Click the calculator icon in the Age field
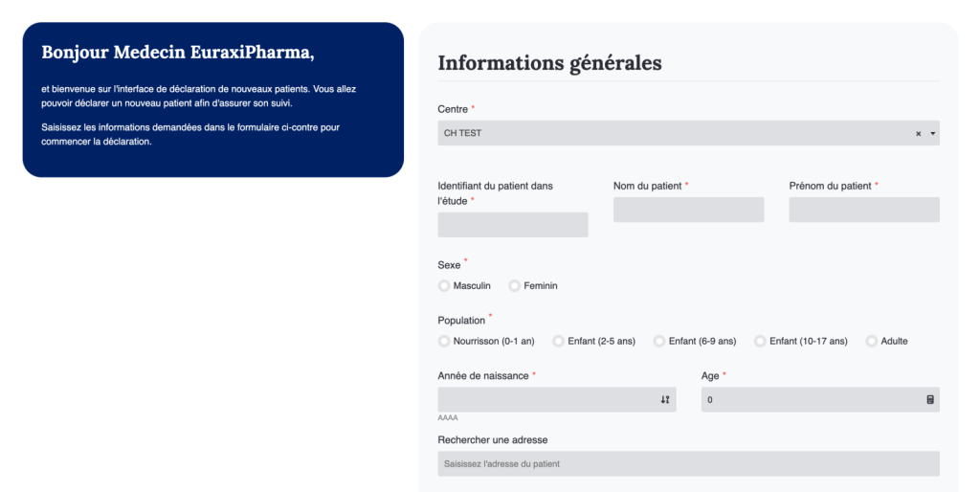 click(x=930, y=400)
